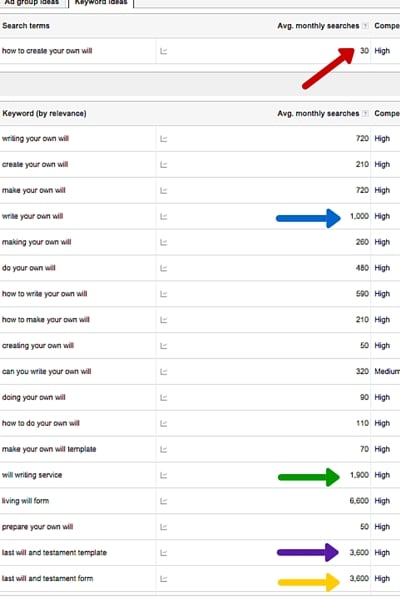Click the Search terms column header
400x600 pixels.
[x=26, y=26]
